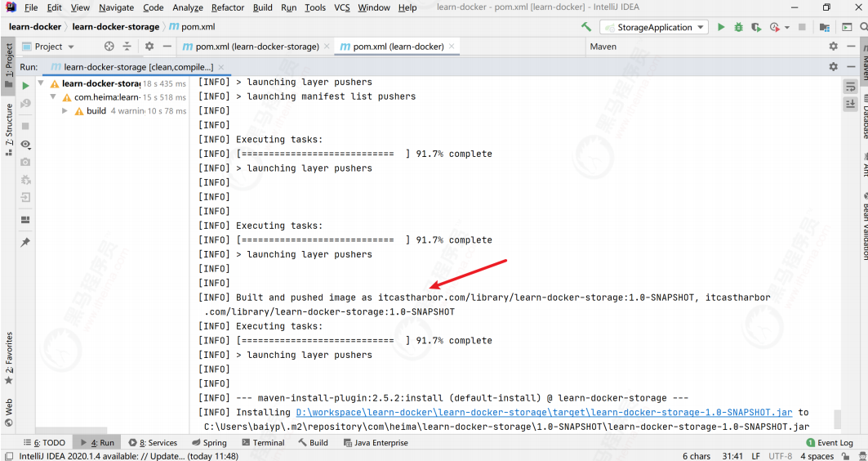This screenshot has height=461, width=868.
Task: Run StorageApplication with the green play button
Action: [x=721, y=27]
